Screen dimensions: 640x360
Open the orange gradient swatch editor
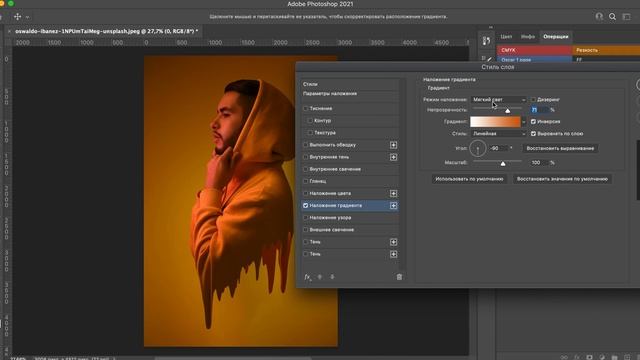495,122
